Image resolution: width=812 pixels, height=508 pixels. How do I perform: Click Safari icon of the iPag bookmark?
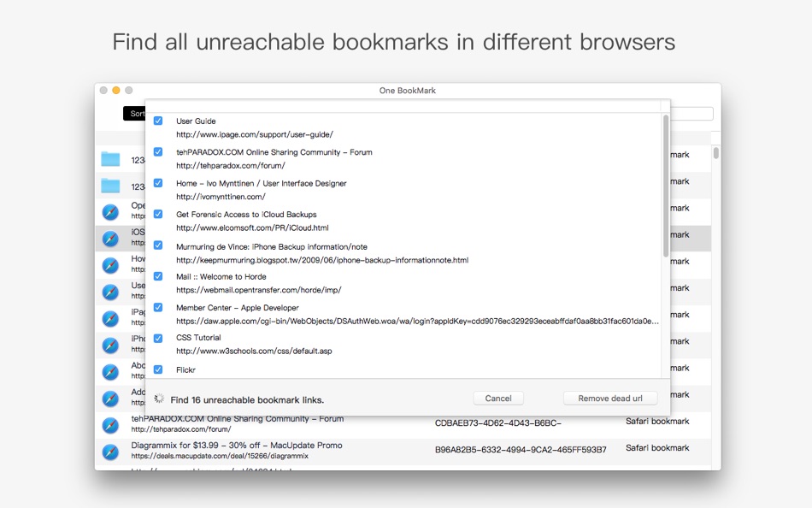[110, 319]
